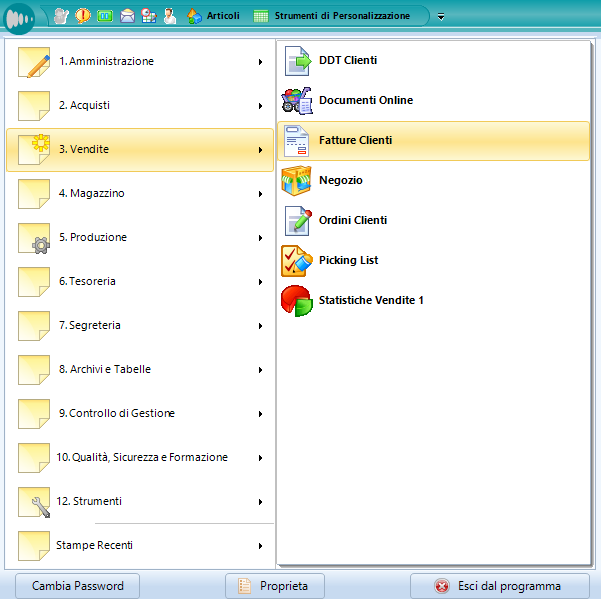Click Statistiche Vendite 1 pie chart icon
This screenshot has height=599, width=601.
tap(298, 301)
